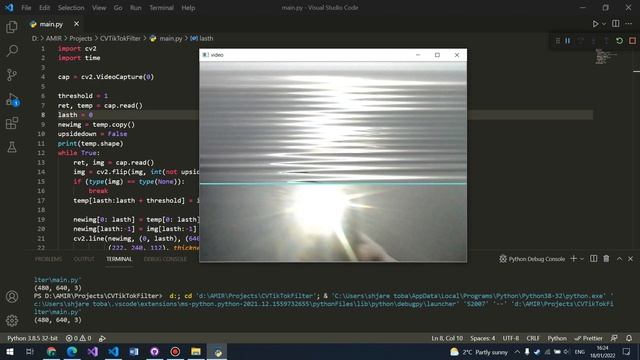The width and height of the screenshot is (640, 360).
Task: Click the debug launch icon in status bar
Action: tap(102, 338)
